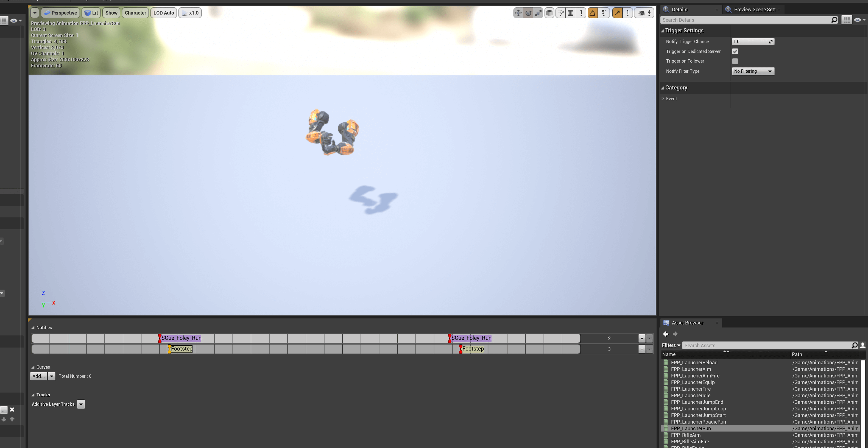Toggle grid snapping icon
Viewport: 868px width, 448px height.
click(x=571, y=13)
